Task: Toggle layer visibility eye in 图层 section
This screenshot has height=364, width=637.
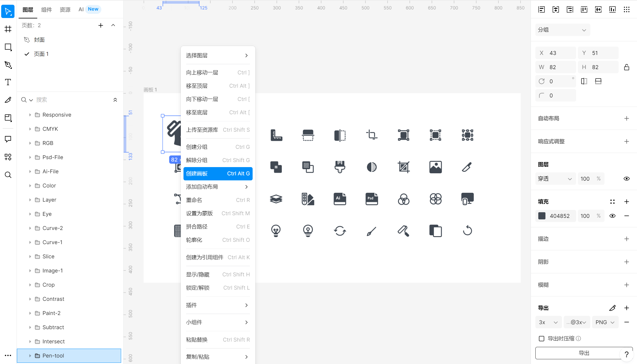Action: (627, 179)
